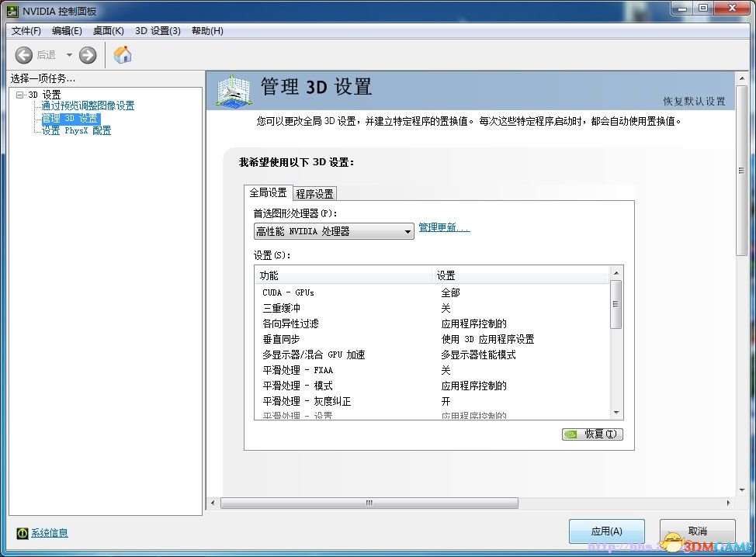Select the CUDA - GPUs row
756x557 pixels.
[x=434, y=292]
